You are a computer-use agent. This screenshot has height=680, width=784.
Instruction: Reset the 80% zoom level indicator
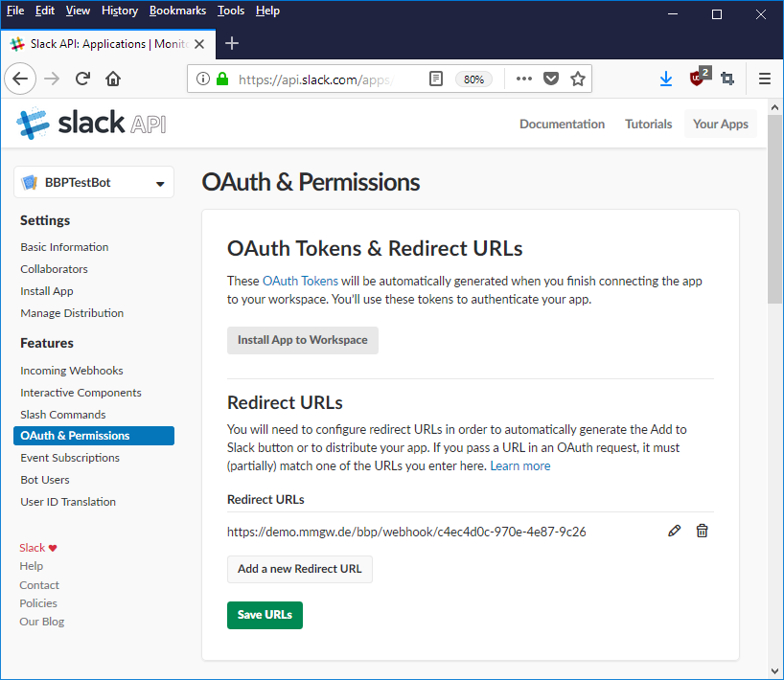473,79
